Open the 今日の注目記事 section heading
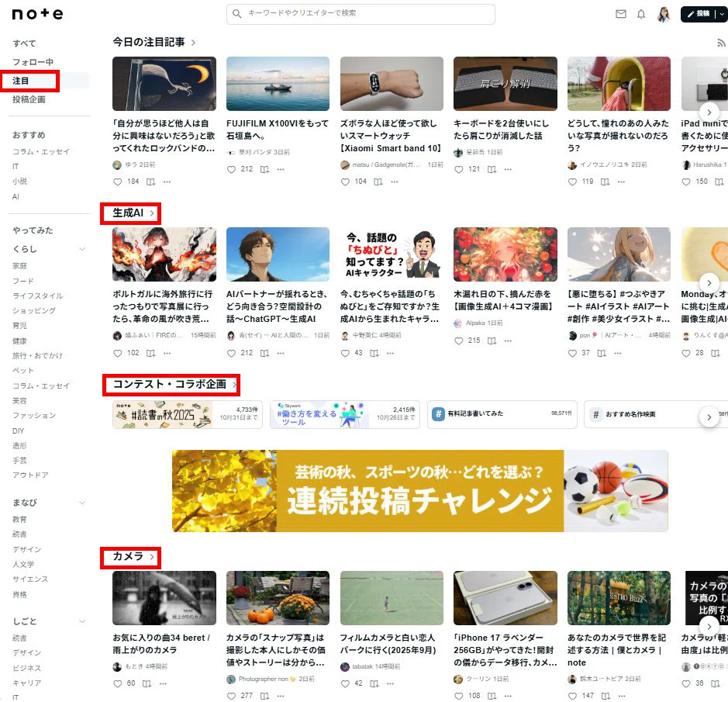Viewport: 728px width, 702px height. click(149, 43)
